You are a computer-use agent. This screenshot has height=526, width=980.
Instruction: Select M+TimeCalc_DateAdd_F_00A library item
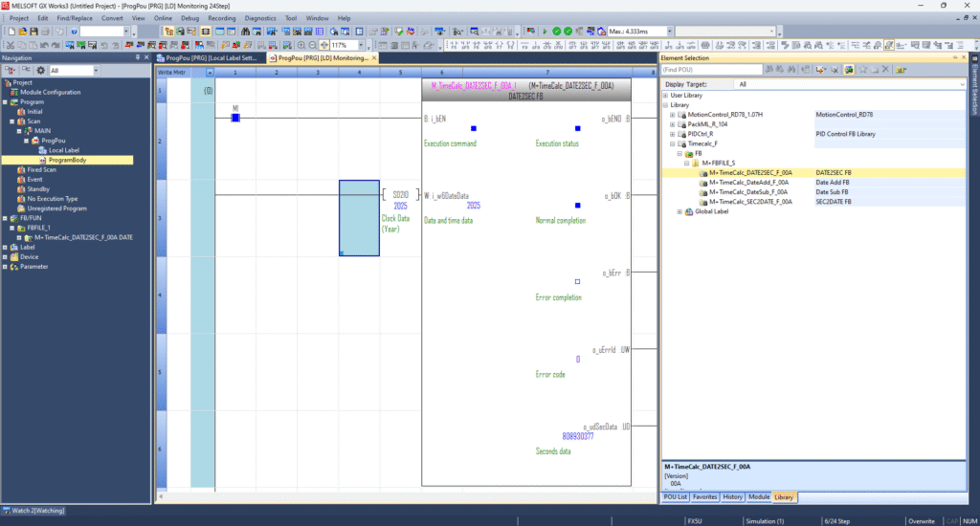click(748, 183)
